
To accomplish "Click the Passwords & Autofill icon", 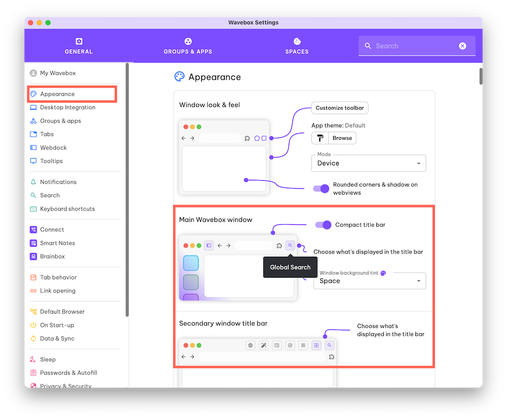I will pos(33,373).
